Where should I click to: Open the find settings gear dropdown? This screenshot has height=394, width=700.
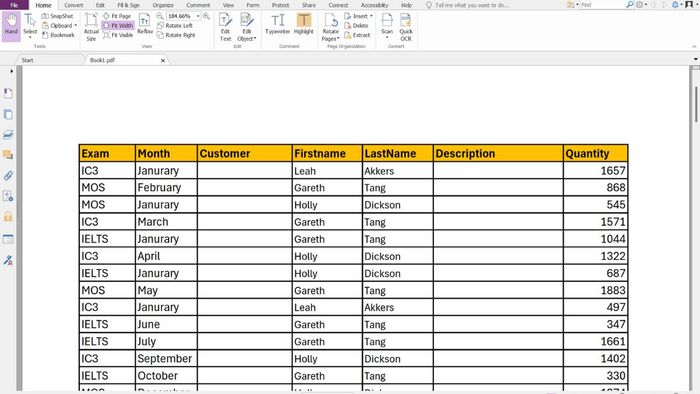pyautogui.click(x=642, y=5)
